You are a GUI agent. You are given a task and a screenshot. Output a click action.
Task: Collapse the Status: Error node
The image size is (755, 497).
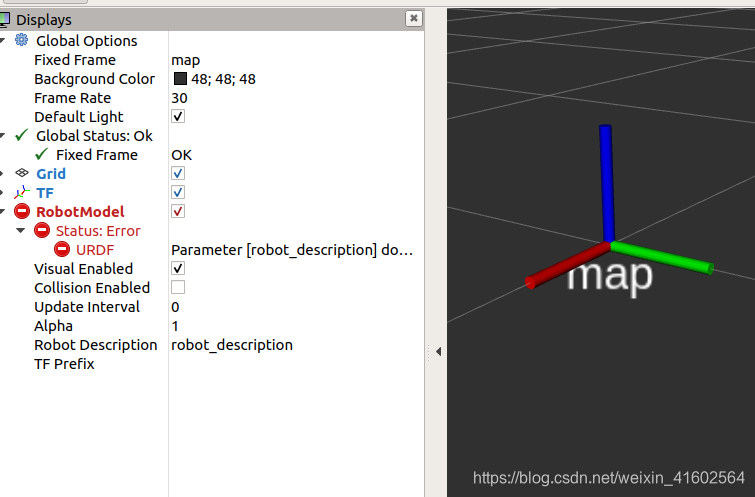click(x=20, y=231)
